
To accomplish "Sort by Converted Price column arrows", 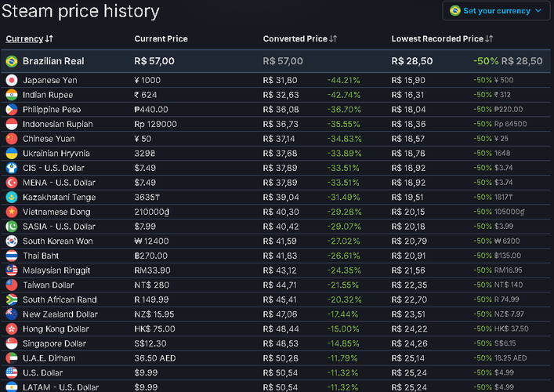I will [x=333, y=38].
